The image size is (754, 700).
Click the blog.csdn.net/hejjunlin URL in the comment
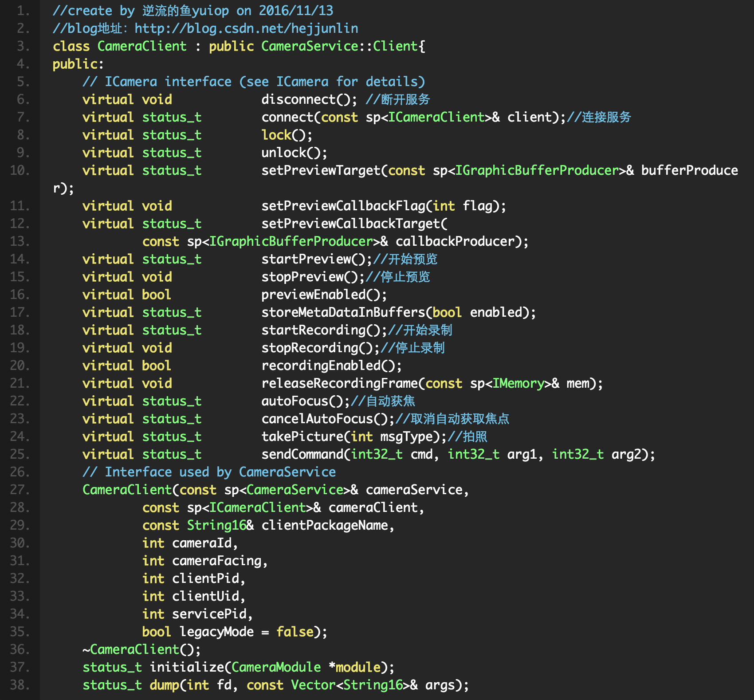246,28
